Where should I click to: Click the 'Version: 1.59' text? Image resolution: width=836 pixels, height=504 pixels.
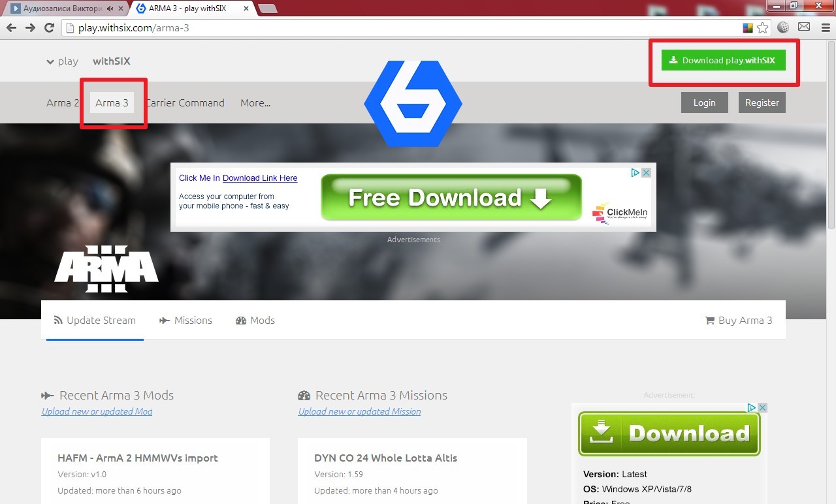pos(338,475)
